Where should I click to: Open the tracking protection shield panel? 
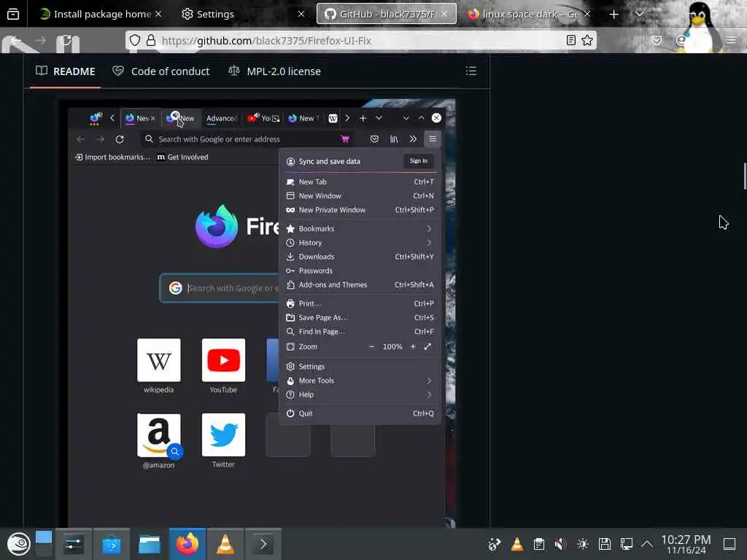[135, 41]
